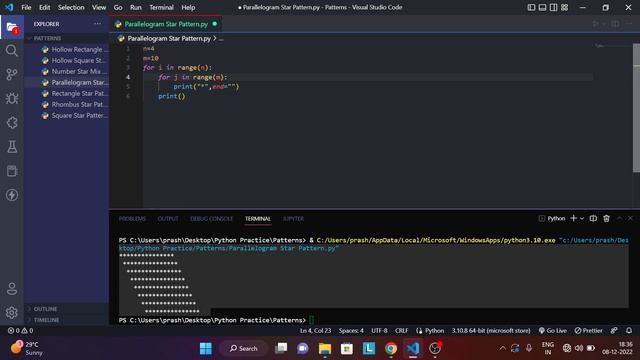Change encoding via UTF-8
Image resolution: width=640 pixels, height=360 pixels.
(x=379, y=331)
